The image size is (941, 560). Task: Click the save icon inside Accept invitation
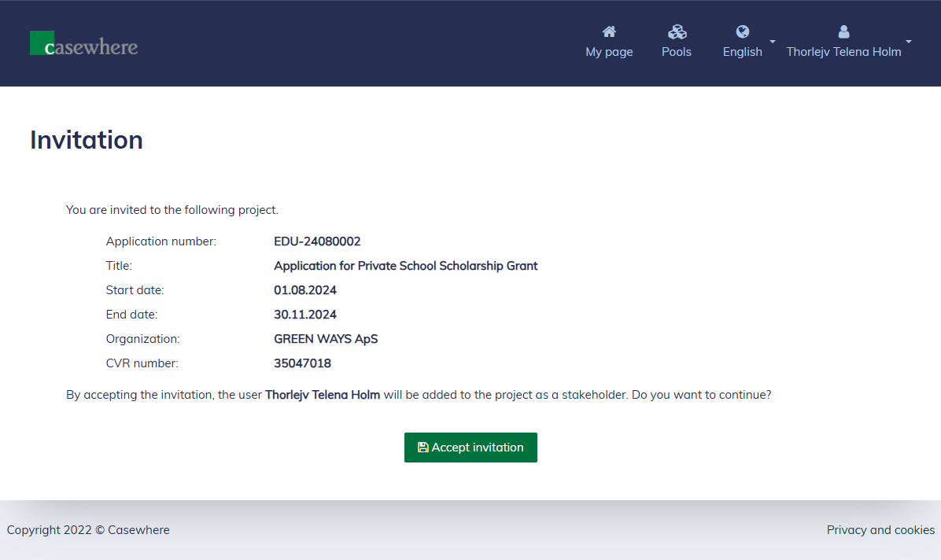point(423,448)
